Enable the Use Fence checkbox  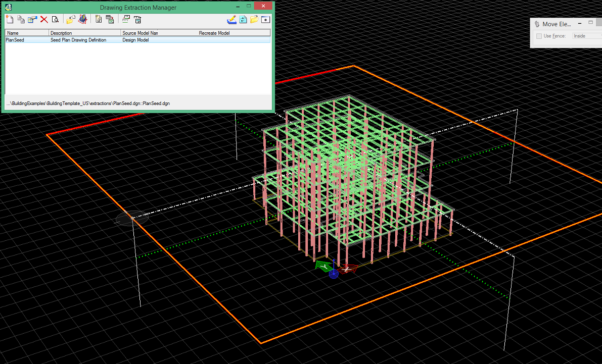(x=539, y=36)
